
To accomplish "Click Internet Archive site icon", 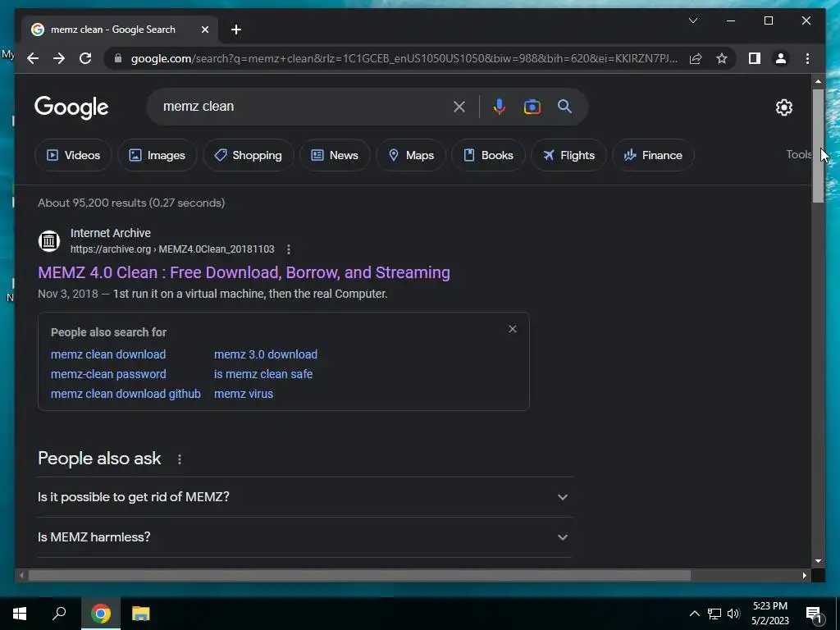I will click(49, 240).
